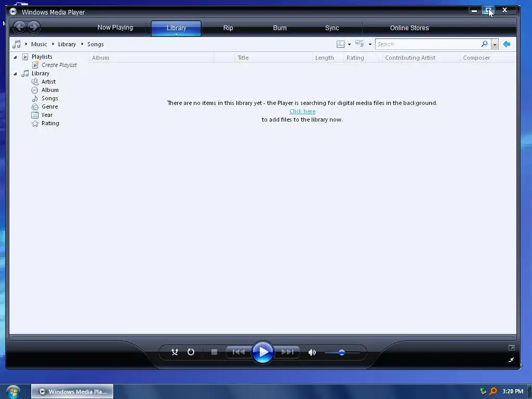Image resolution: width=532 pixels, height=399 pixels.
Task: Select Playlists in the navigation tree
Action: (42, 57)
